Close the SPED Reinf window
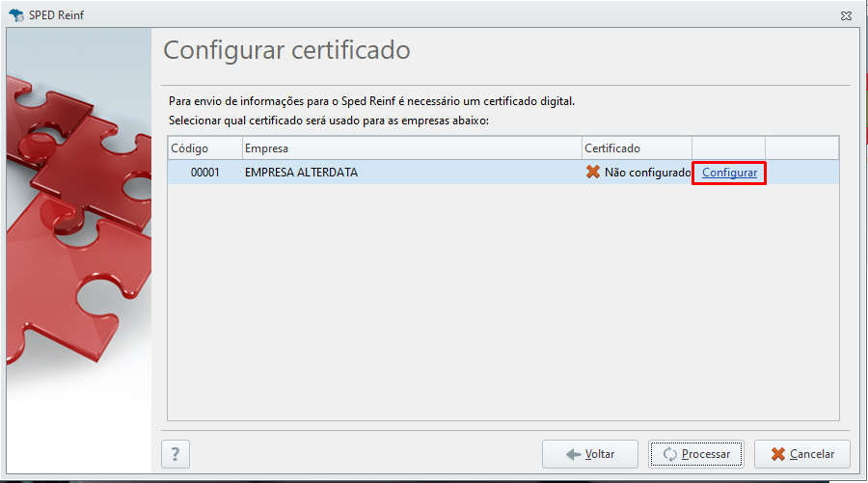Image resolution: width=868 pixels, height=483 pixels. (846, 15)
